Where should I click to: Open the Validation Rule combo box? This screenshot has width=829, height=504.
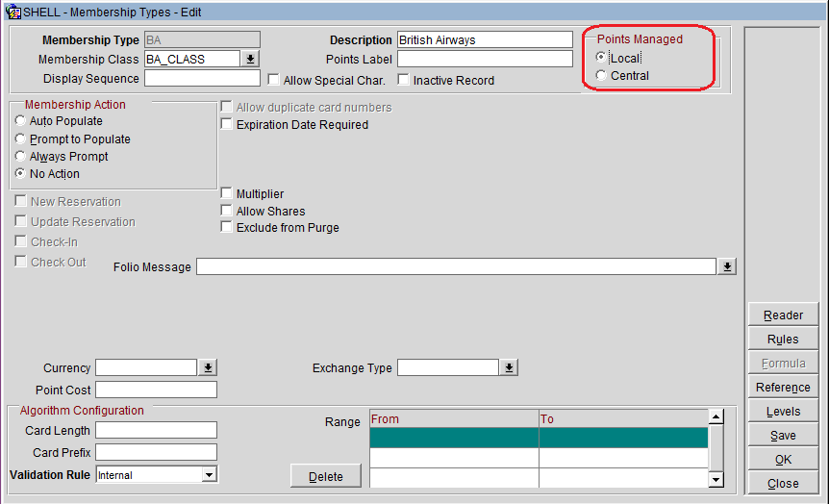pos(209,475)
